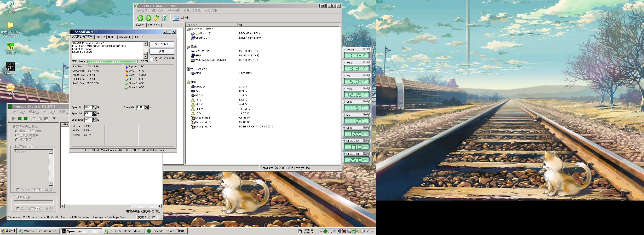
Task: Open settings icon on CHASSIS1 fan gadget
Action: point(364,140)
